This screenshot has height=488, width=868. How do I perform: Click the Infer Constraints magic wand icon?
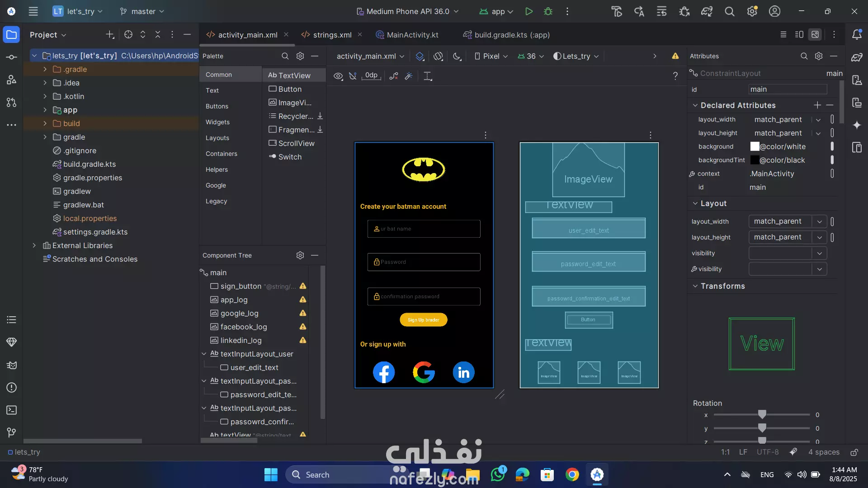click(x=409, y=76)
